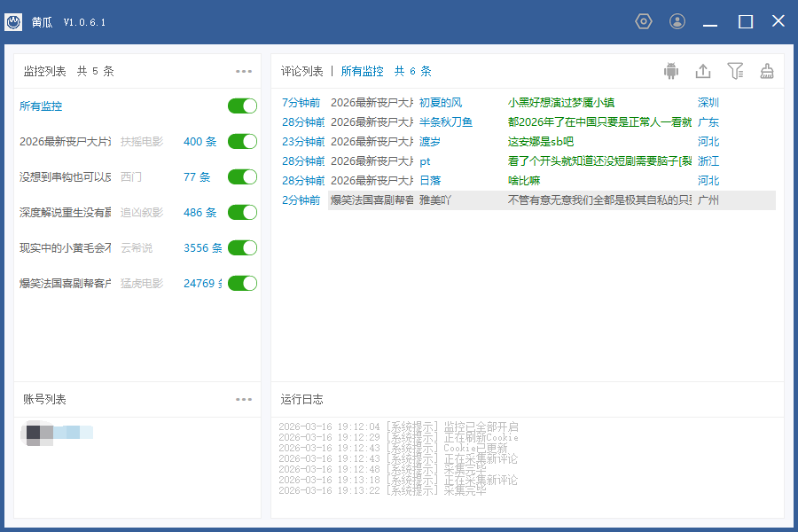798x532 pixels.
Task: Turn off the switch for 爆笑法国喜剧 entry
Action: click(x=241, y=283)
